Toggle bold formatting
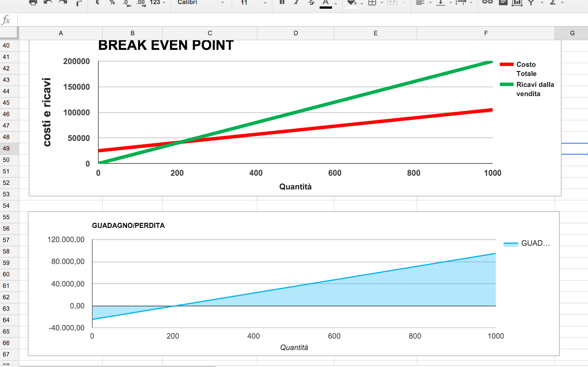588x367 pixels. tap(281, 4)
